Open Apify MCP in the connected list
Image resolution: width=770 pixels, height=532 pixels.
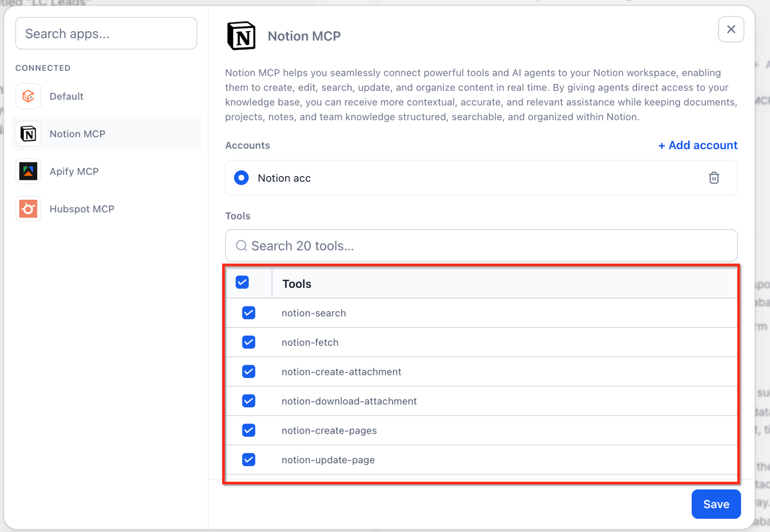click(x=106, y=171)
